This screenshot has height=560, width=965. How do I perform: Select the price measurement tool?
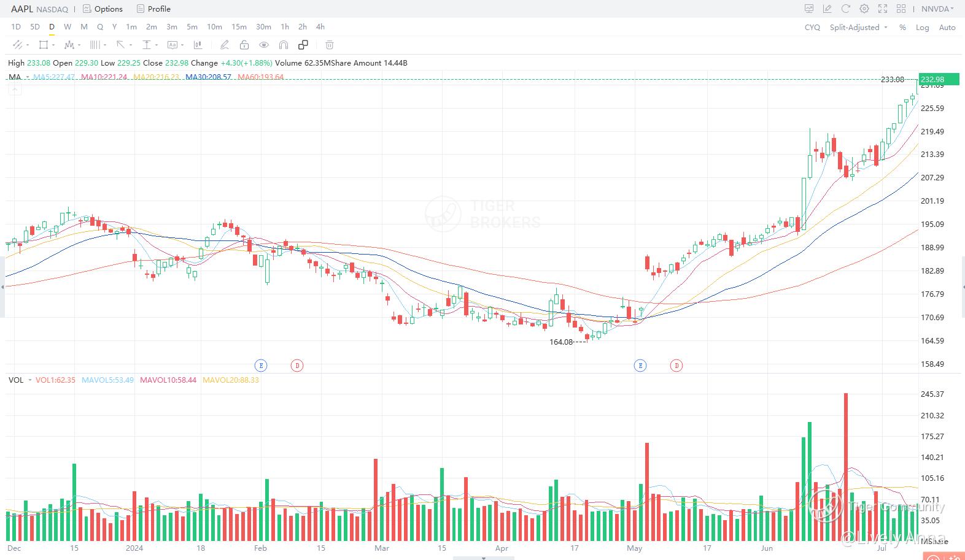[147, 45]
